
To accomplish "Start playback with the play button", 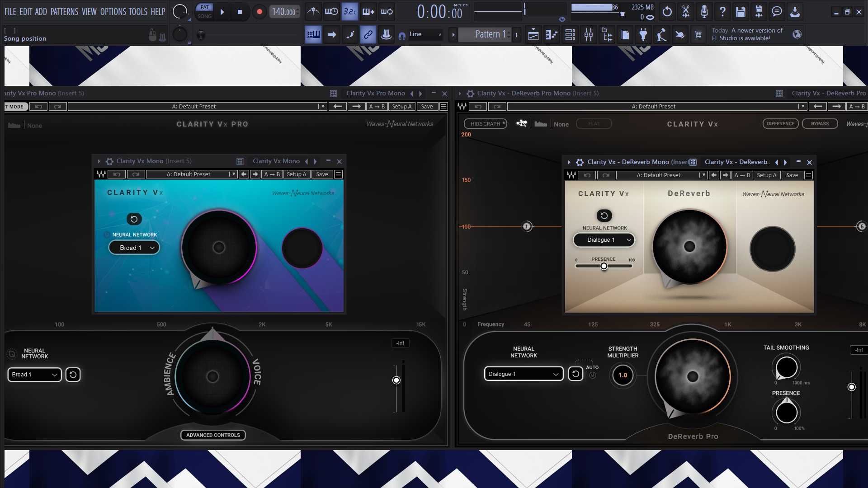I will (222, 12).
